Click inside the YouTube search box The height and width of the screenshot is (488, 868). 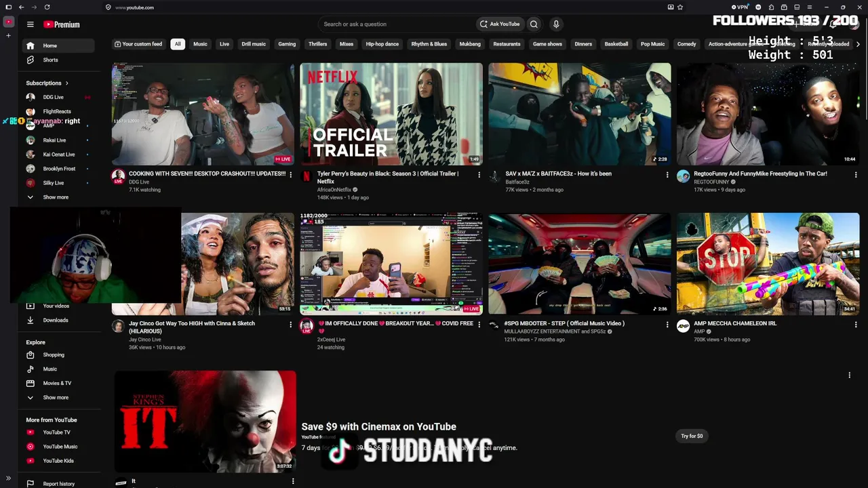(397, 24)
